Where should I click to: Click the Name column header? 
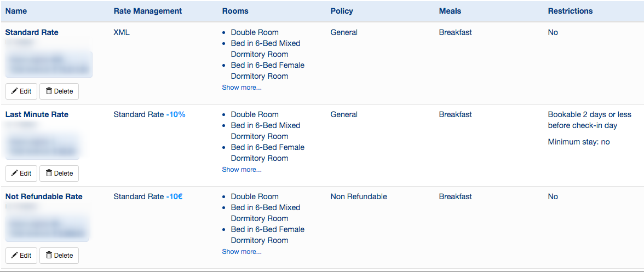click(x=16, y=11)
